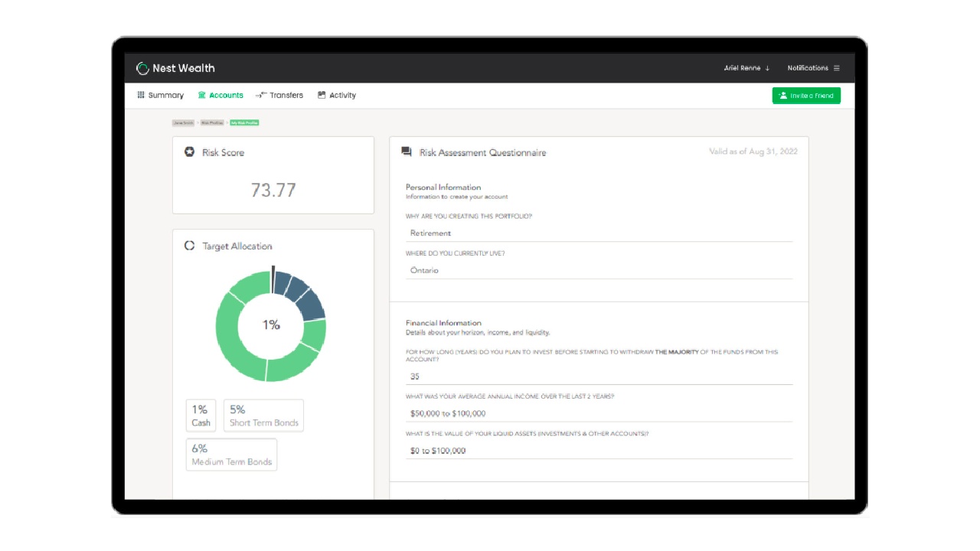Click the Summary grid icon
The height and width of the screenshot is (551, 980).
[x=141, y=95]
